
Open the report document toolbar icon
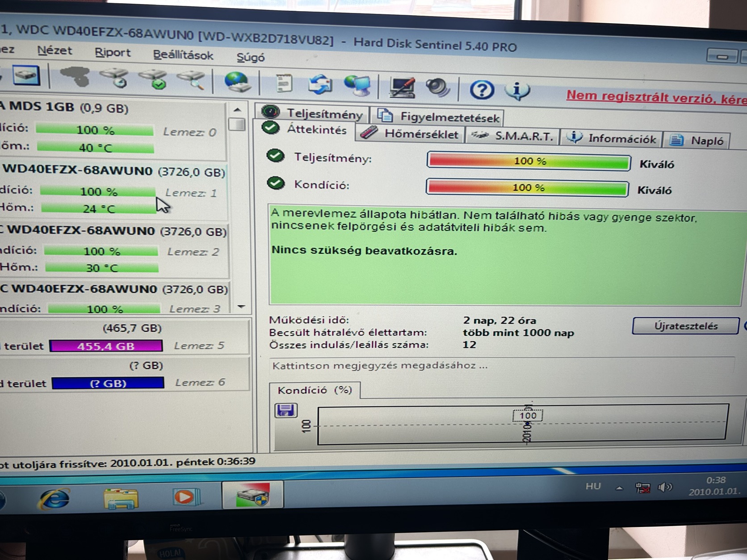coord(283,83)
